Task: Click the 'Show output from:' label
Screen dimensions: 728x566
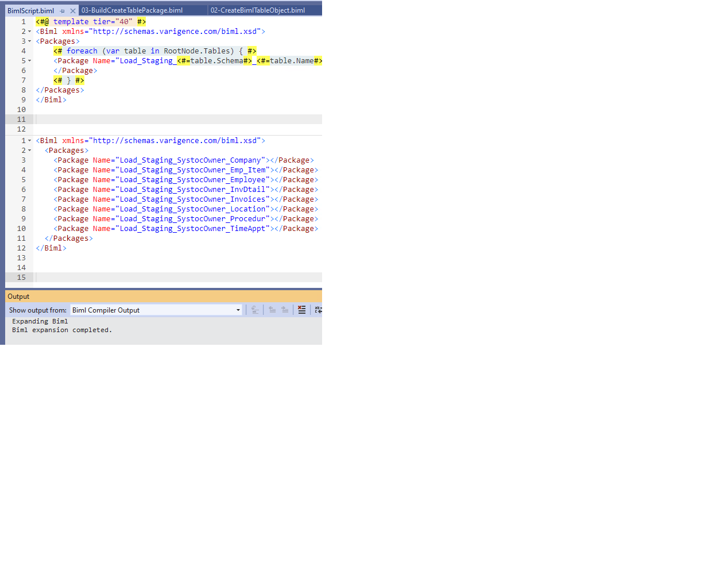Action: click(38, 310)
